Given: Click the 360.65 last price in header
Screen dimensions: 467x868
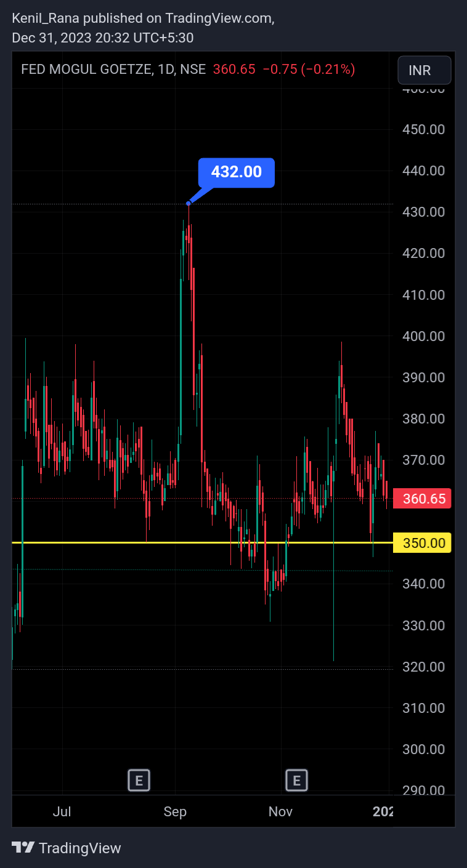Looking at the screenshot, I should point(234,70).
